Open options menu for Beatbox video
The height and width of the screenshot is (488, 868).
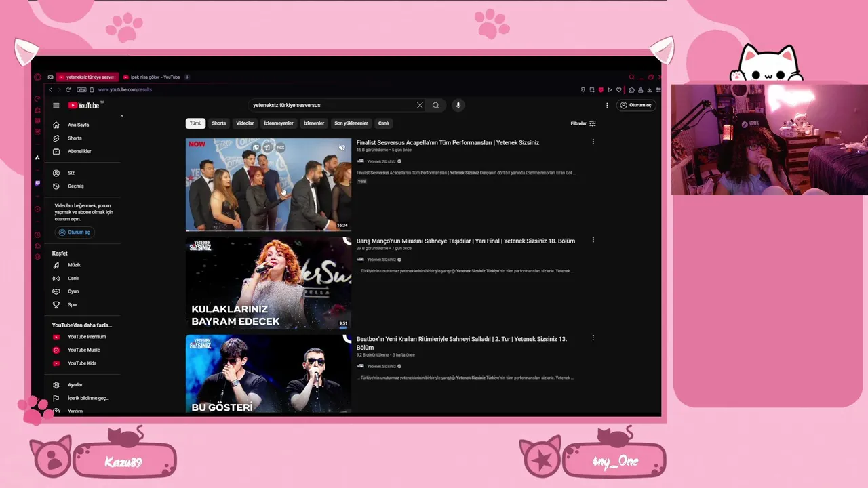point(593,338)
